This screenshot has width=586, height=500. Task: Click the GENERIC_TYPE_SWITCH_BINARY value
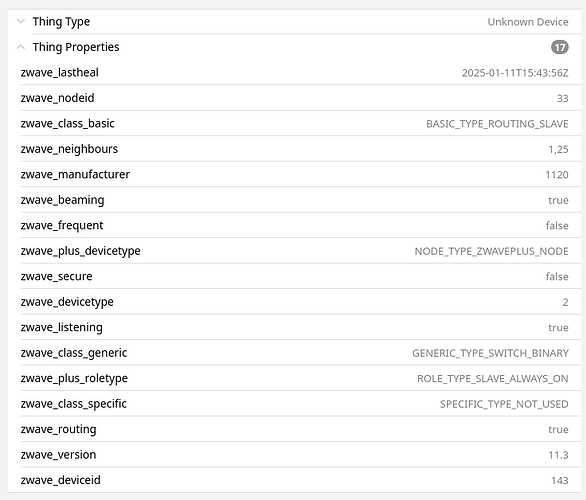tap(490, 353)
